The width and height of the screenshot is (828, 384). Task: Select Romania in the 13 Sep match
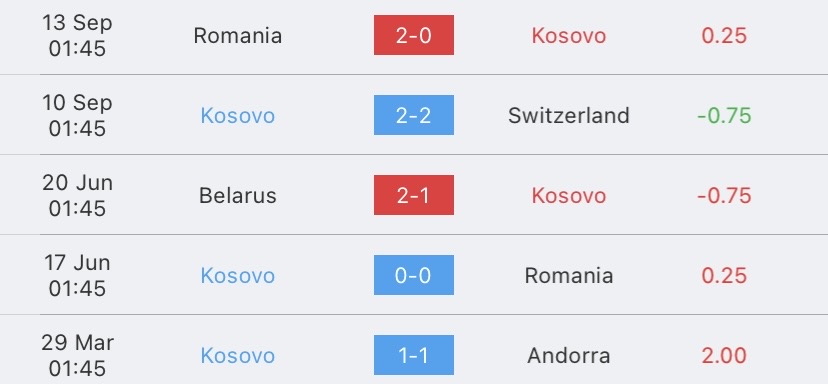(237, 35)
